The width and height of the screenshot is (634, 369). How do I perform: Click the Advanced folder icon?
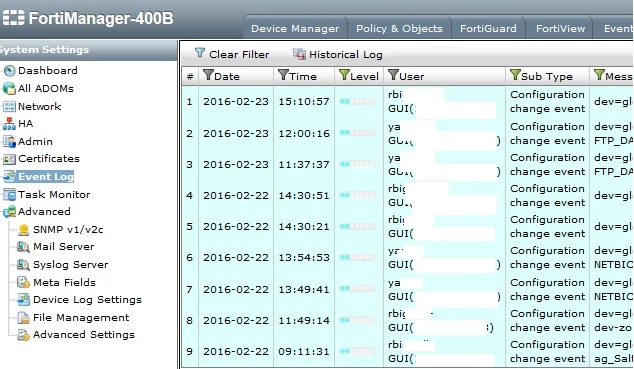click(x=9, y=212)
